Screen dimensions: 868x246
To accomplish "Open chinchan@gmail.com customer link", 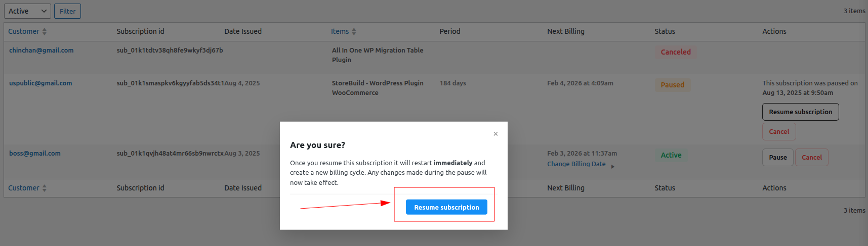I will point(42,51).
